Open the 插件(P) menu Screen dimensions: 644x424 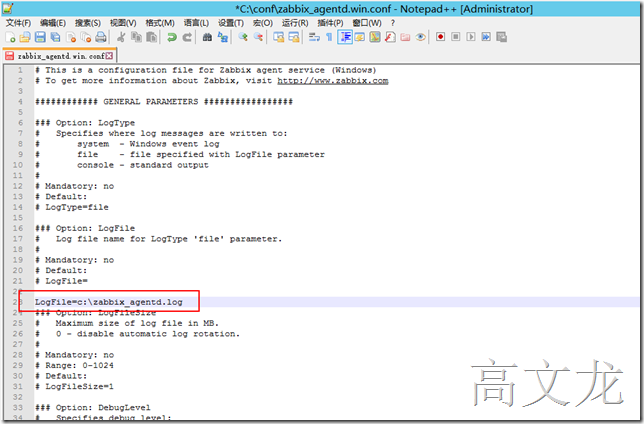(330, 23)
